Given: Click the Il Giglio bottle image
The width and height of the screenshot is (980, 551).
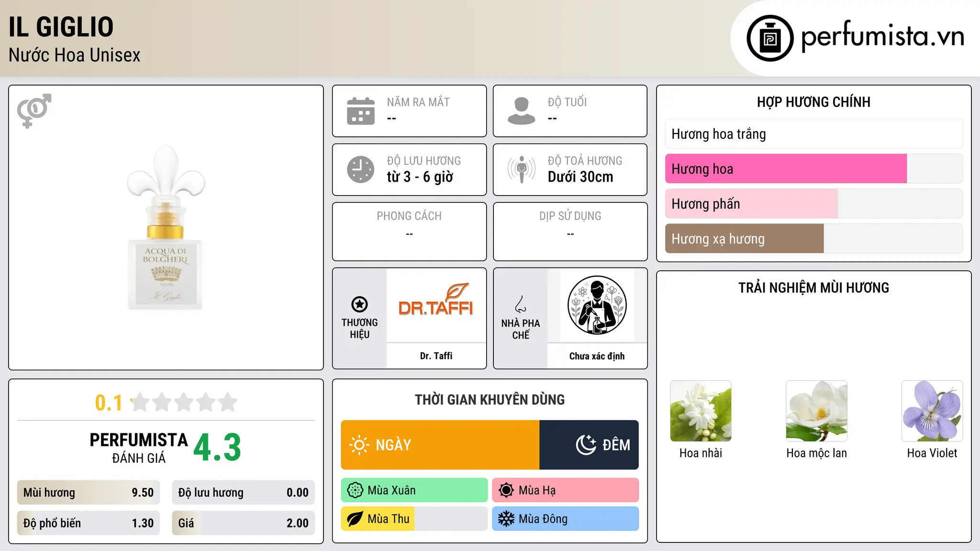Looking at the screenshot, I should pos(166,227).
